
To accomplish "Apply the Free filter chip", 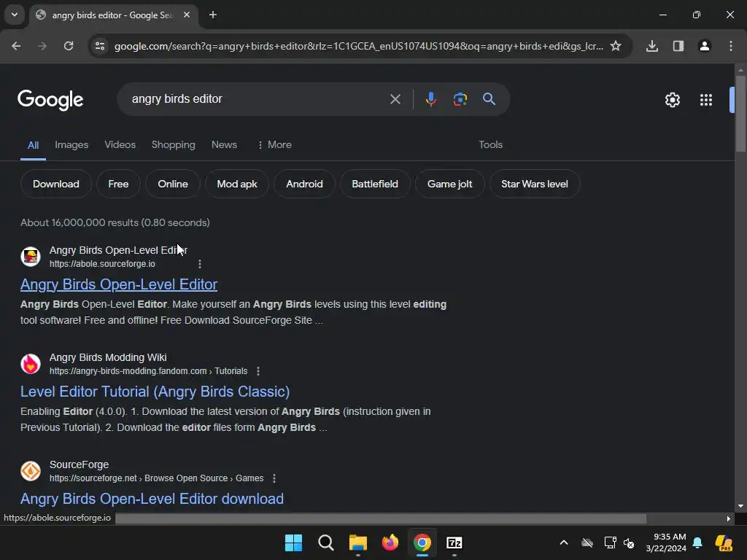I will point(118,184).
